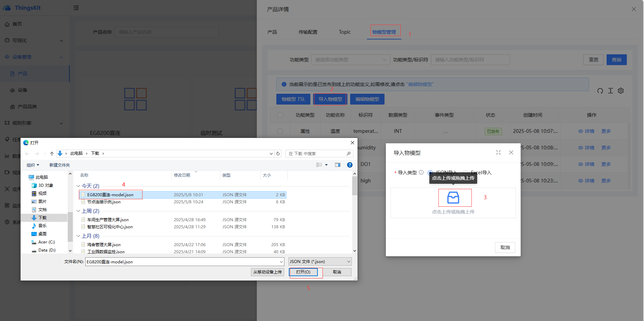This screenshot has width=644, height=321.
Task: Click the 编辑物模型 button
Action: click(367, 99)
